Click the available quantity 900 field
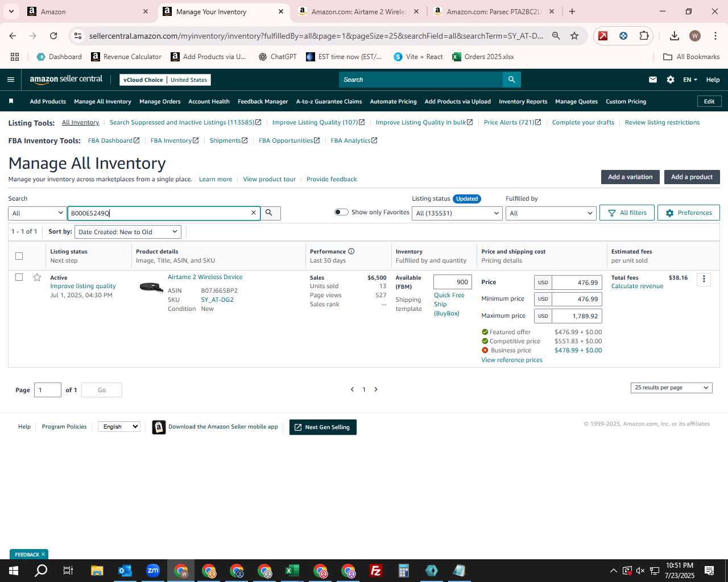Viewport: 728px width, 582px height. [x=452, y=282]
